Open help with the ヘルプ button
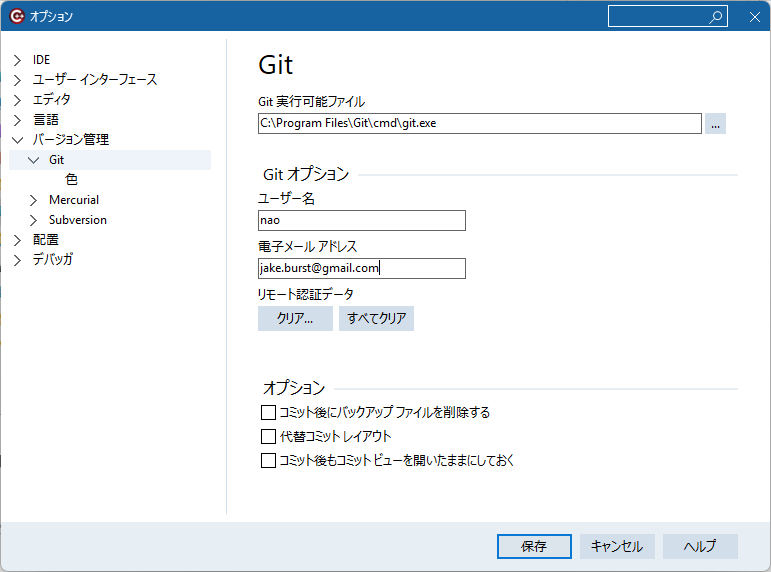 (700, 546)
